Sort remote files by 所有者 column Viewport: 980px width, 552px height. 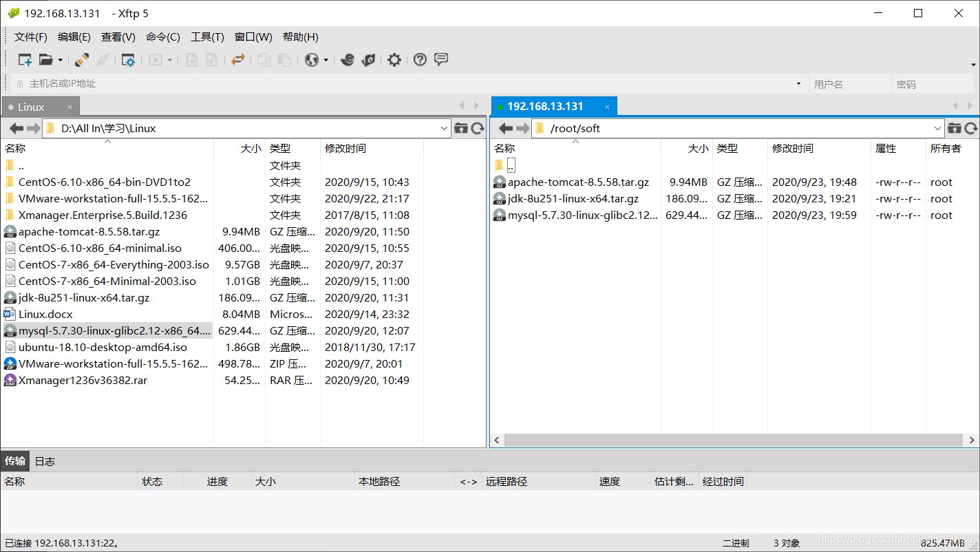click(x=952, y=149)
